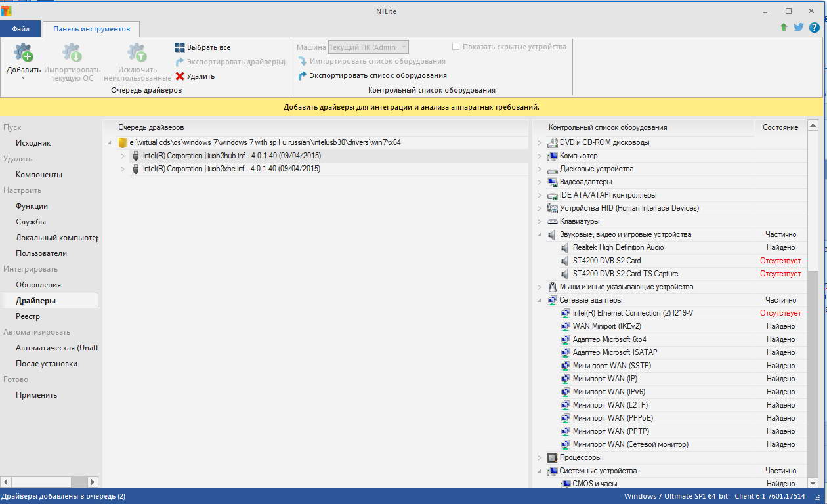
Task: Select ST4200 DVB-S2 Card device
Action: point(606,261)
